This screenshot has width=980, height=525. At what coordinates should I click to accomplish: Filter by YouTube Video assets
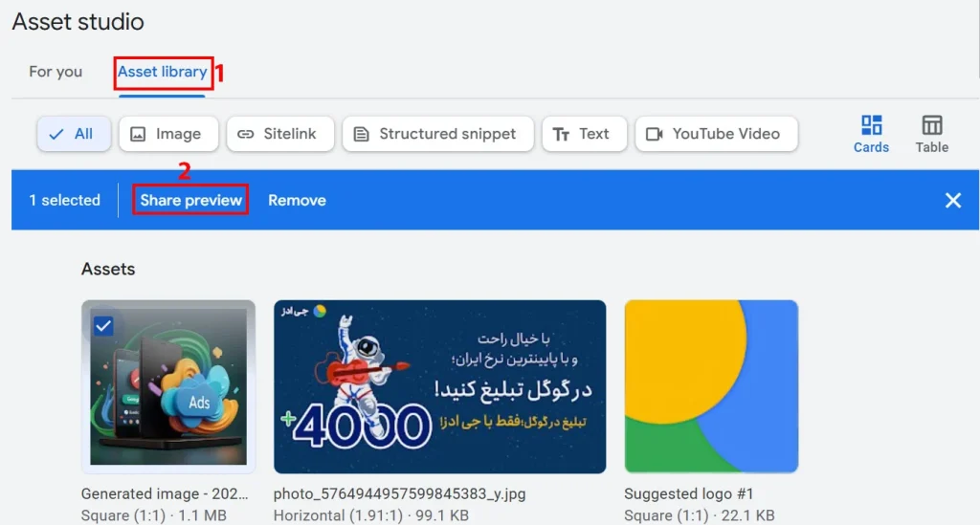(x=716, y=134)
